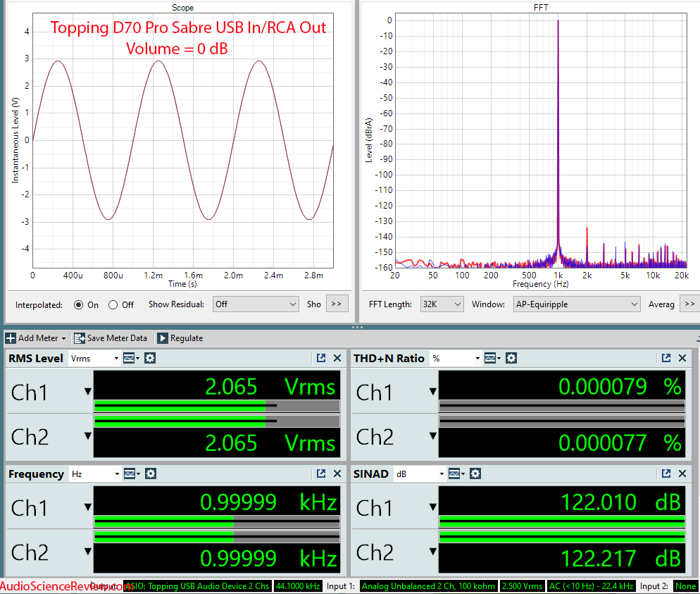Close the SINAD meter

682,474
